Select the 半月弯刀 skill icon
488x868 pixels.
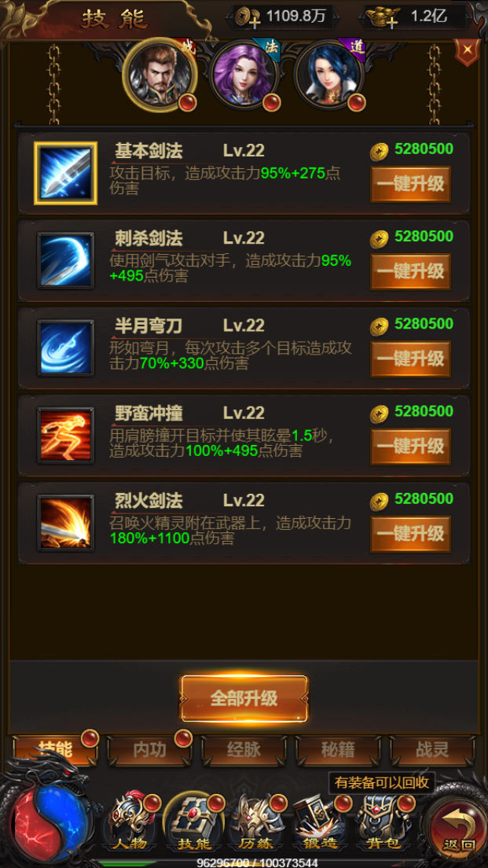[65, 348]
